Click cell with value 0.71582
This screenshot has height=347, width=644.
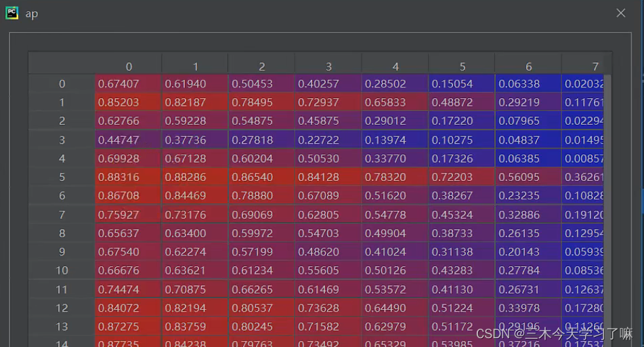328,327
